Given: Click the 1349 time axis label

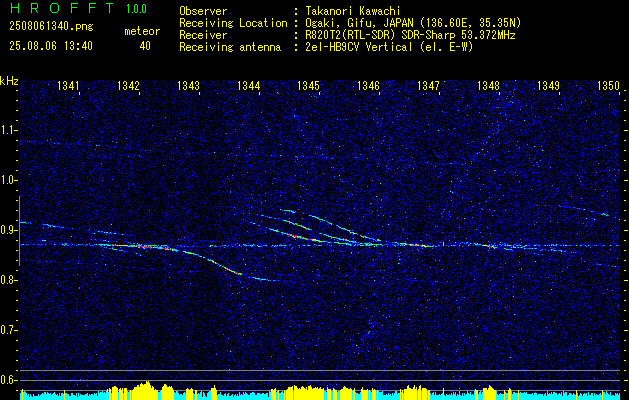Looking at the screenshot, I should [x=548, y=86].
